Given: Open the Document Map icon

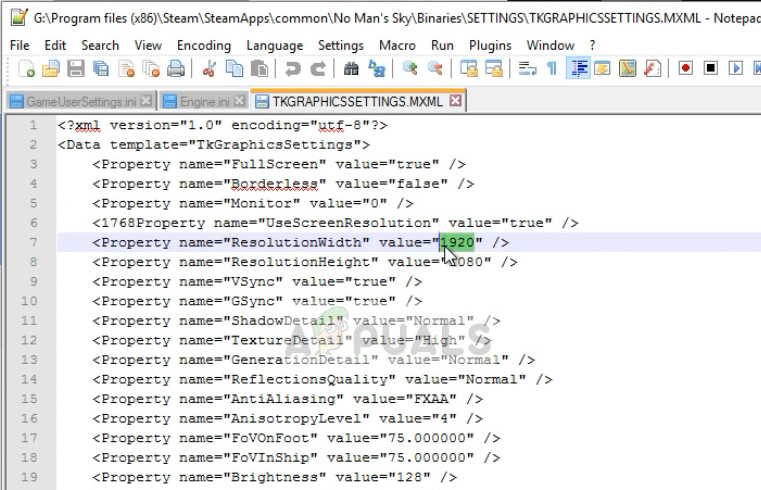Looking at the screenshot, I should (628, 69).
